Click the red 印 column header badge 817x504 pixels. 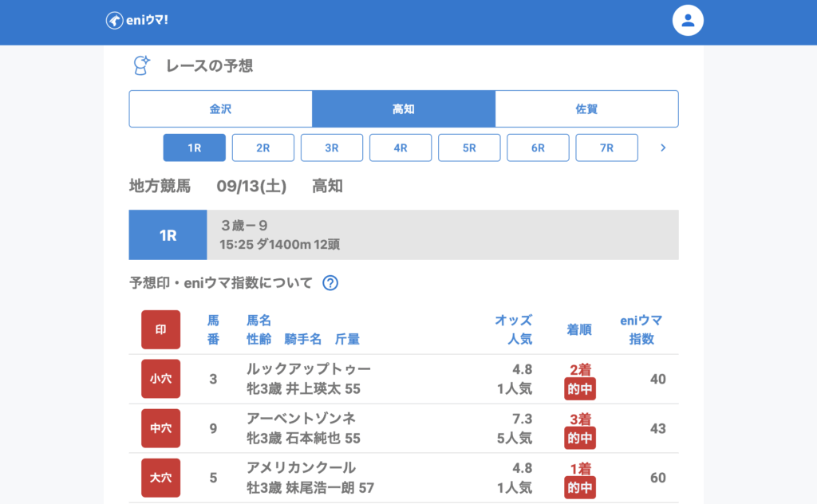pos(161,329)
